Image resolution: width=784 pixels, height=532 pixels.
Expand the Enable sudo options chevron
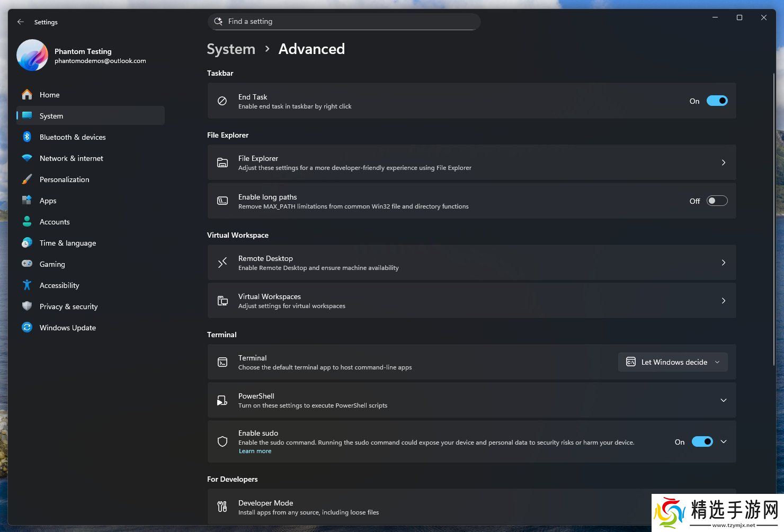(723, 441)
